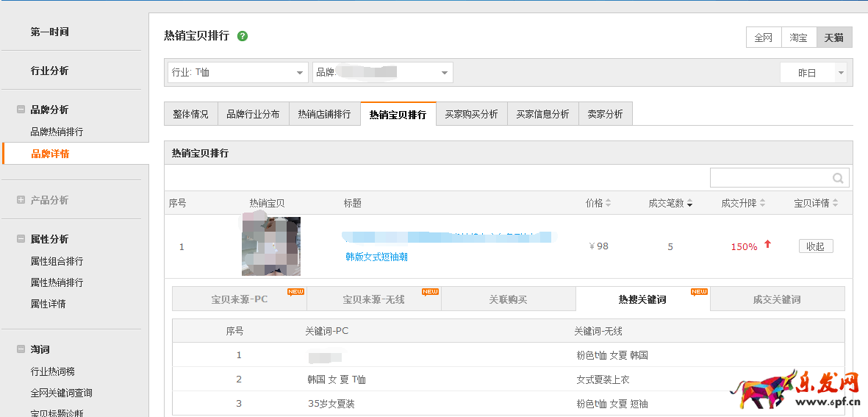The width and height of the screenshot is (868, 417).
Task: Click the search magnifier icon
Action: [x=838, y=178]
